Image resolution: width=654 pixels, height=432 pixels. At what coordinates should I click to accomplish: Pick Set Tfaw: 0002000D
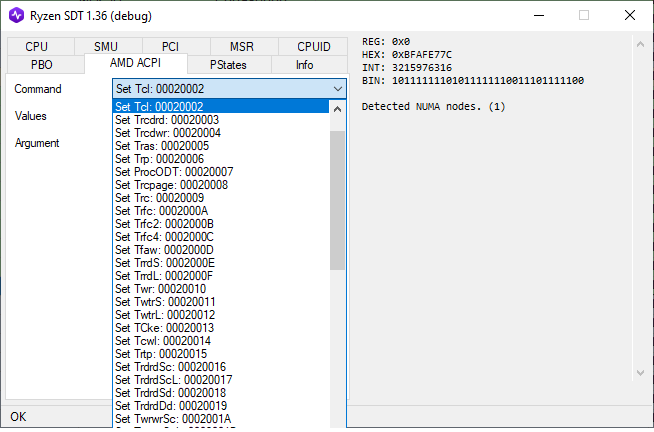coord(221,249)
